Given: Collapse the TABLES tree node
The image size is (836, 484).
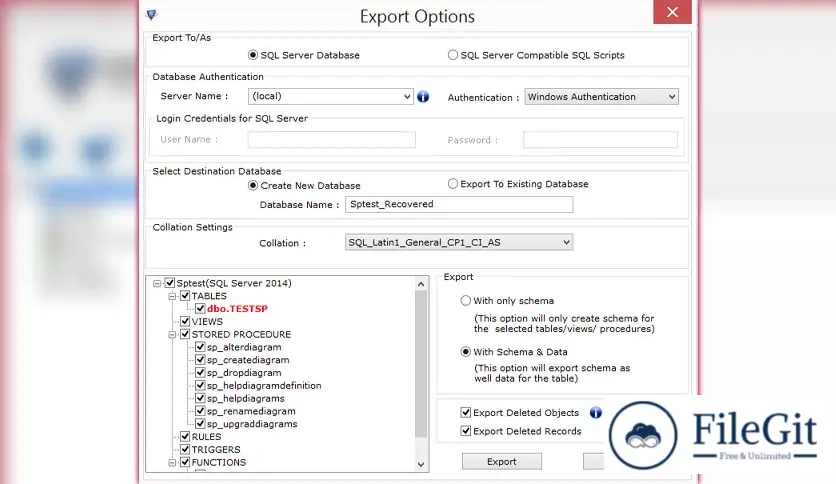Looking at the screenshot, I should point(172,296).
